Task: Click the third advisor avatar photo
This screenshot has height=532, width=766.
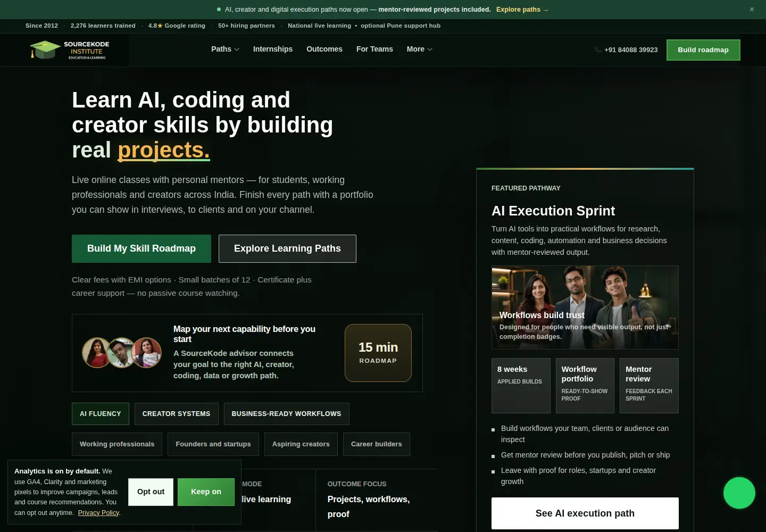Action: click(x=147, y=353)
